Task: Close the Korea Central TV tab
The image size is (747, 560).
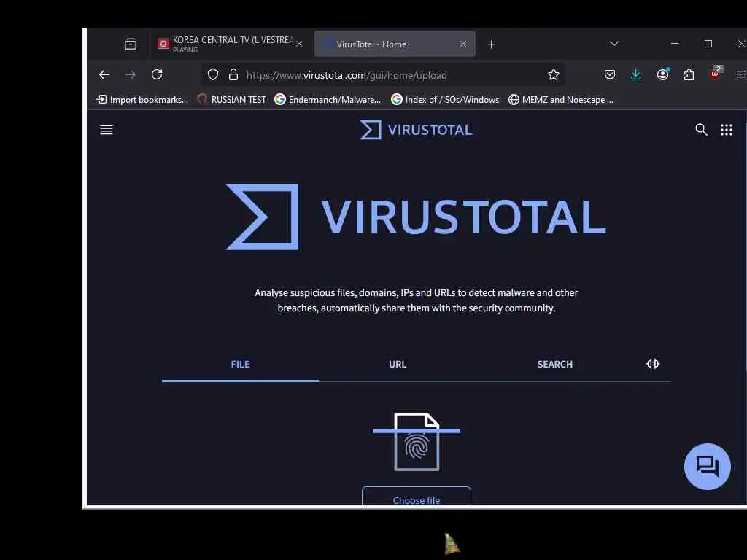Action: click(299, 44)
